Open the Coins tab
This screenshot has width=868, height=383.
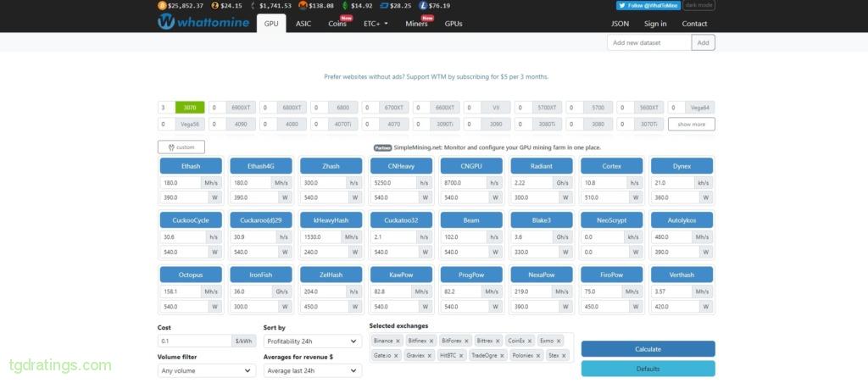(x=337, y=24)
